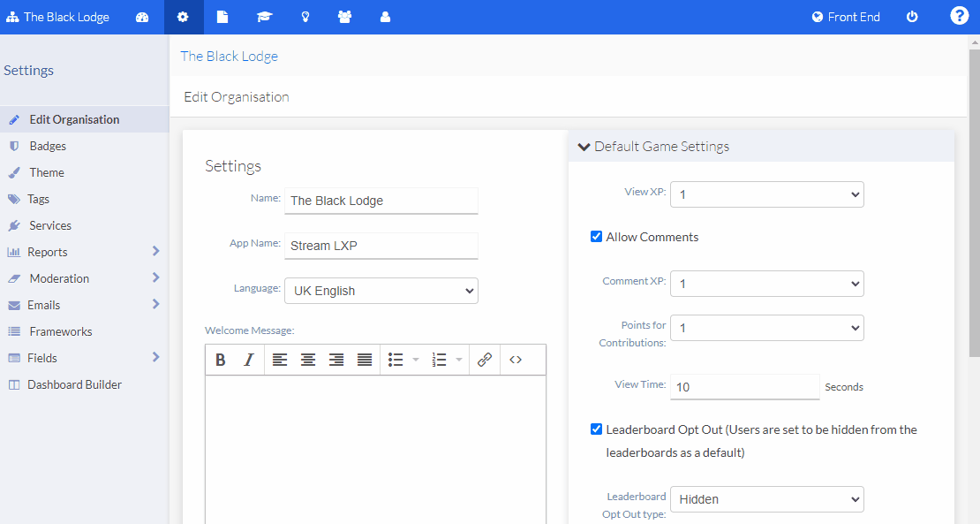The image size is (980, 524).
Task: Open the graduation cap learning section
Action: 264,17
